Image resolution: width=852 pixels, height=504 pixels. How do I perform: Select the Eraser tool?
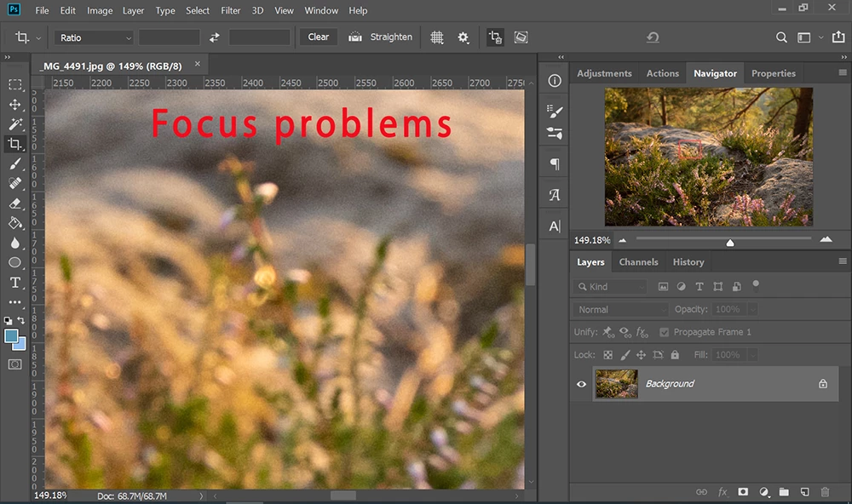(x=15, y=203)
